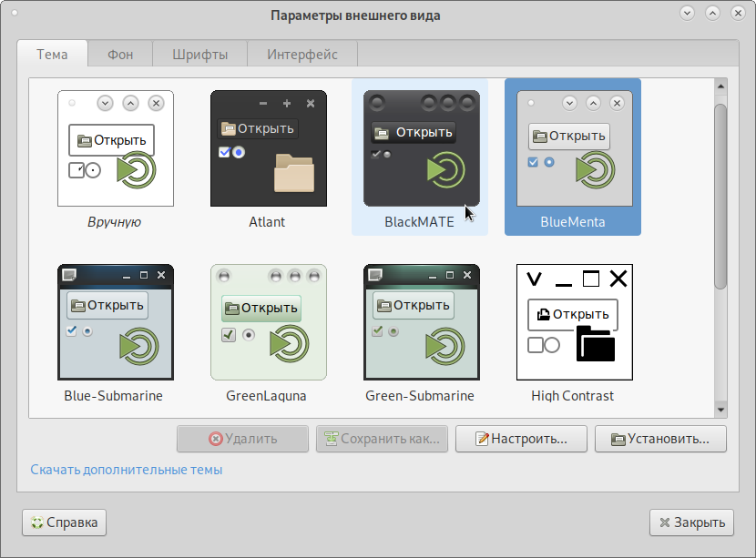Select the Green-Submarine theme icon
The width and height of the screenshot is (756, 558).
click(419, 322)
